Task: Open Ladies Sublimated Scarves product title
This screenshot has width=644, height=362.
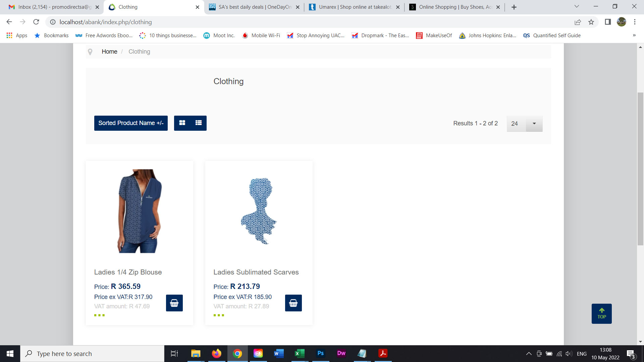Action: click(256, 272)
